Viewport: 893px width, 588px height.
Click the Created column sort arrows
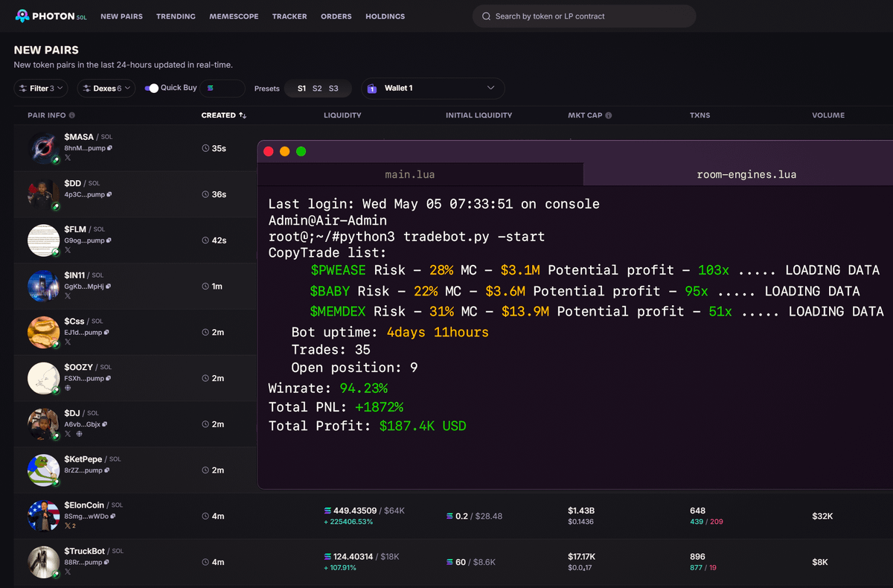243,115
